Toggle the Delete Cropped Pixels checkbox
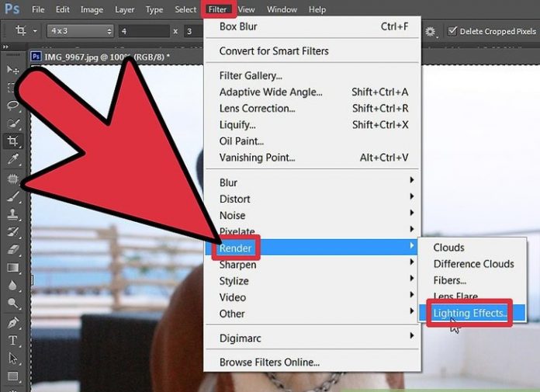This screenshot has width=540, height=392. point(453,32)
